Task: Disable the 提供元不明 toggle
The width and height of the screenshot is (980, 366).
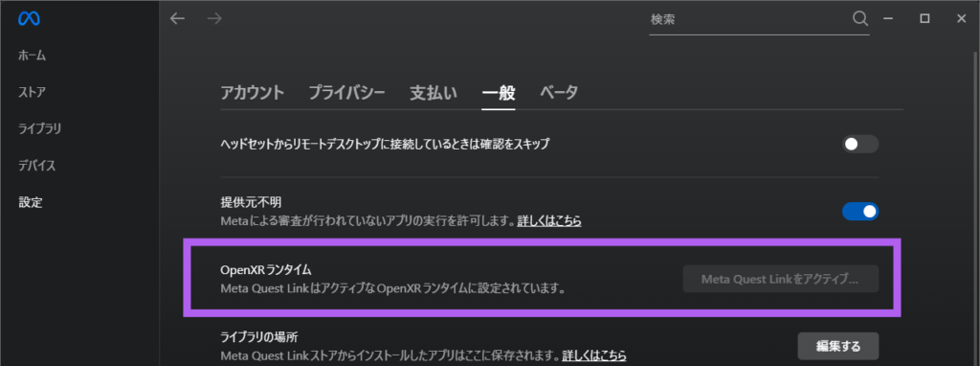Action: [x=860, y=212]
